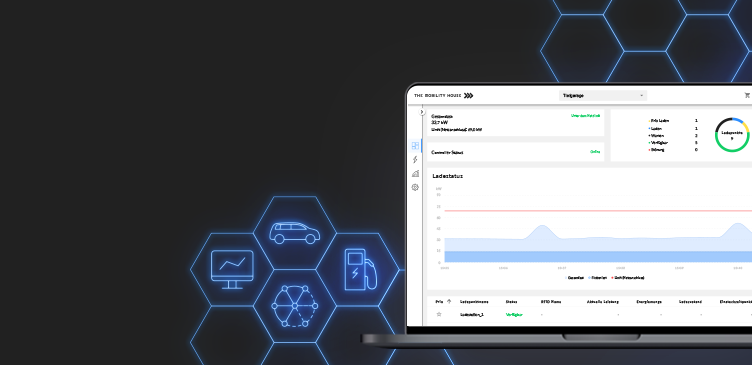Open the location dropdown in the dashboard header
Viewport: 752px width, 365px height.
pos(603,95)
